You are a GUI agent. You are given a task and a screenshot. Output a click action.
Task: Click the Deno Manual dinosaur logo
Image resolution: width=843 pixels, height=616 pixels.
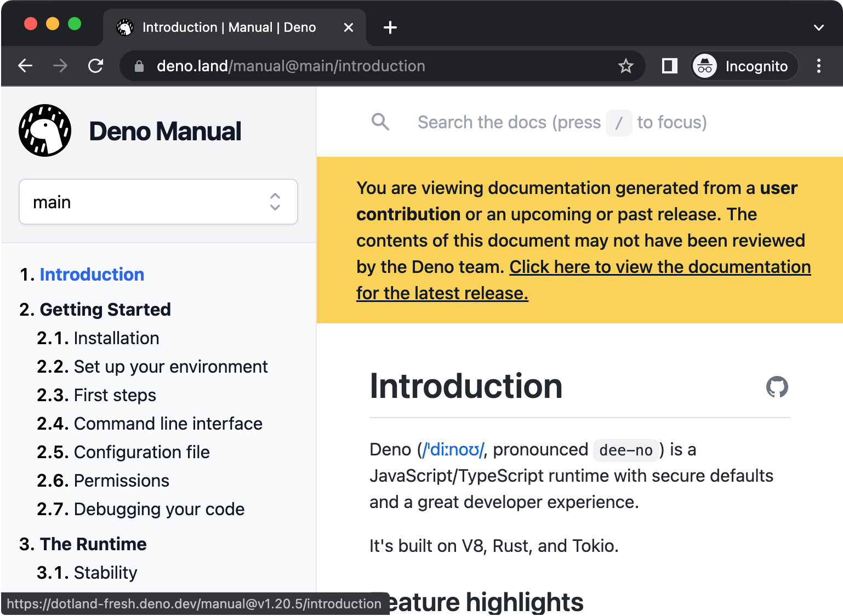point(44,130)
